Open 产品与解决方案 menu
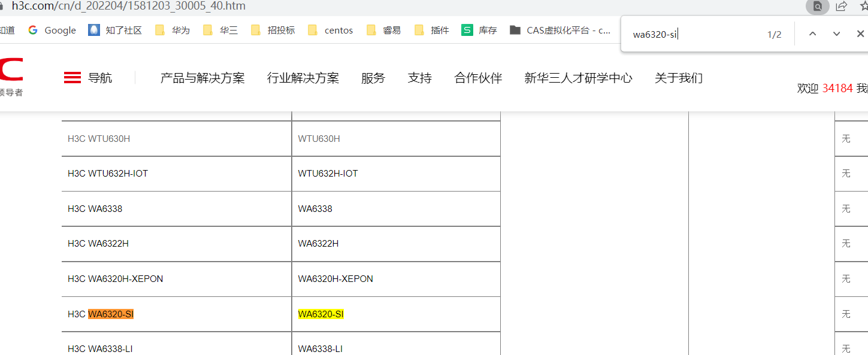The image size is (868, 355). click(x=202, y=78)
